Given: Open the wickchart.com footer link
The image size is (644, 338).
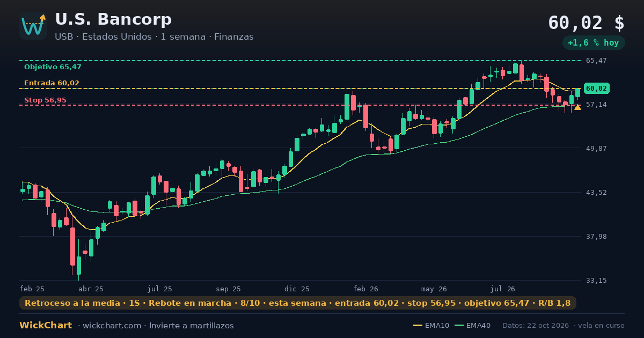Looking at the screenshot, I should coord(112,326).
